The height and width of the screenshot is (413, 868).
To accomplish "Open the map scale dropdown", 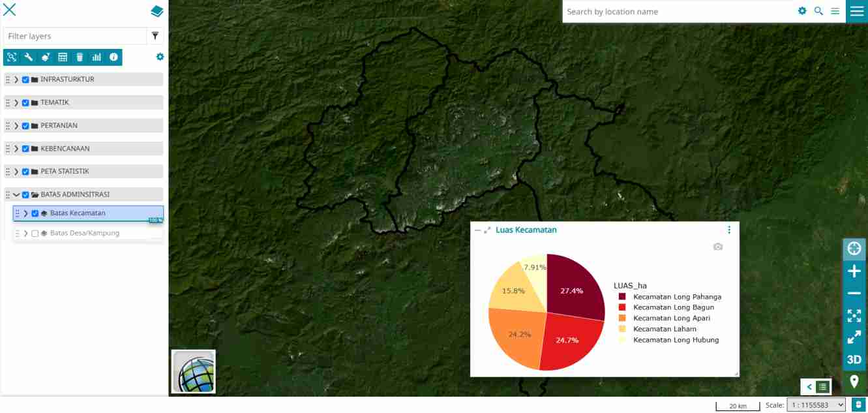I will [816, 405].
